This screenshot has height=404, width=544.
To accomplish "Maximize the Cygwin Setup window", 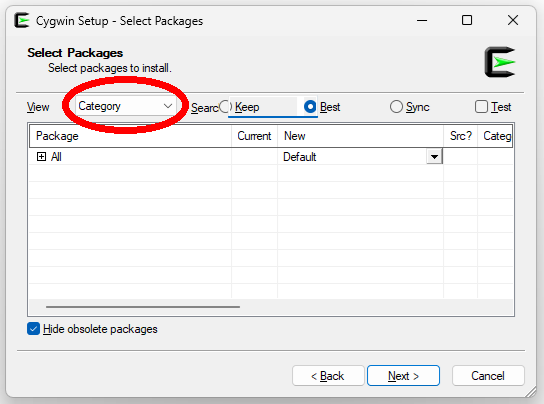I will tap(467, 20).
